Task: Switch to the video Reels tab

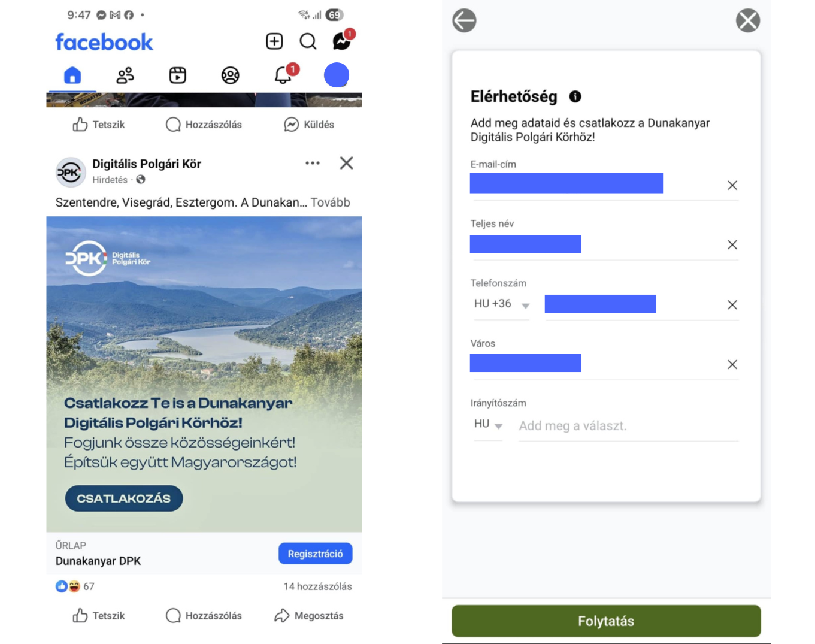Action: click(x=178, y=75)
